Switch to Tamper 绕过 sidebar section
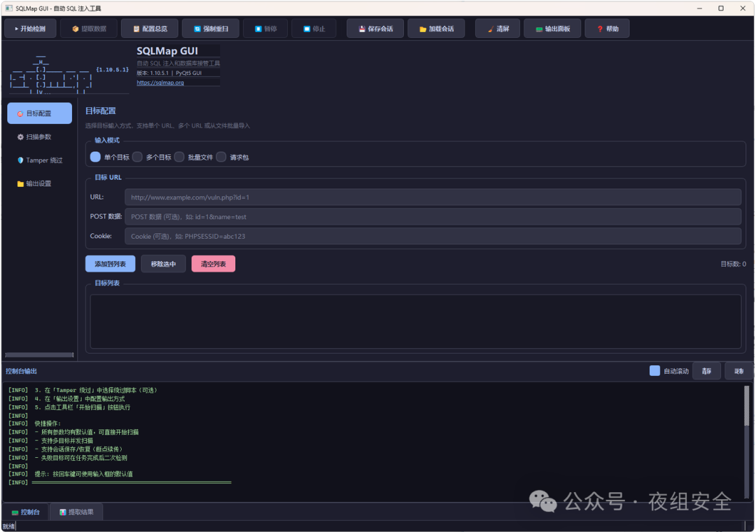 click(x=39, y=160)
